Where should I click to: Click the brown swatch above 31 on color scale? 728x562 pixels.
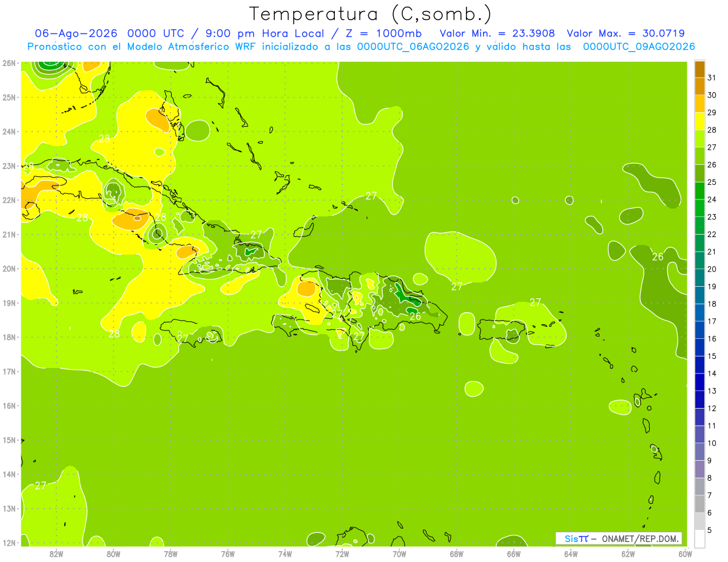699,69
